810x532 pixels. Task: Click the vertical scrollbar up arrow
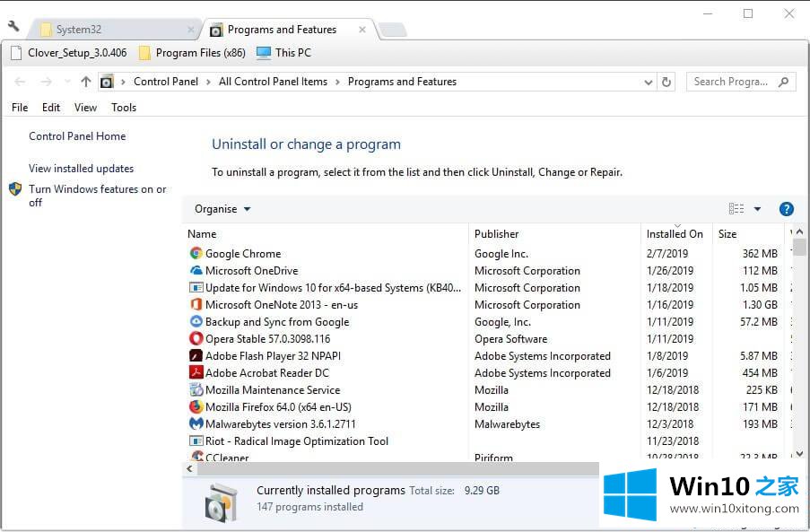click(x=799, y=232)
